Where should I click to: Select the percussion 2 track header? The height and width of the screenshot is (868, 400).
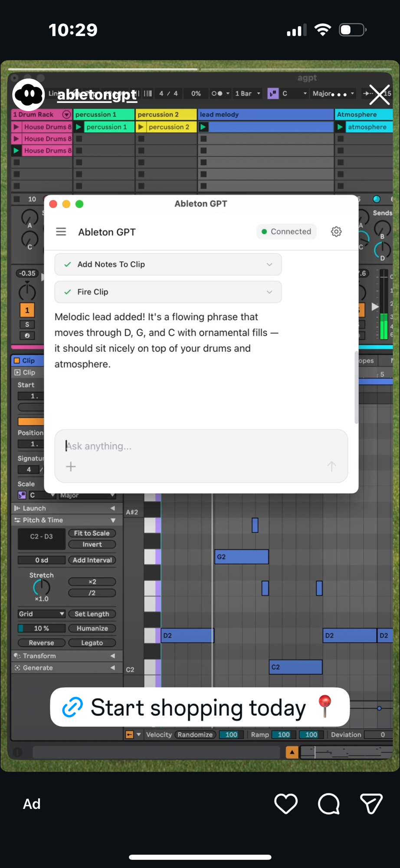[166, 115]
